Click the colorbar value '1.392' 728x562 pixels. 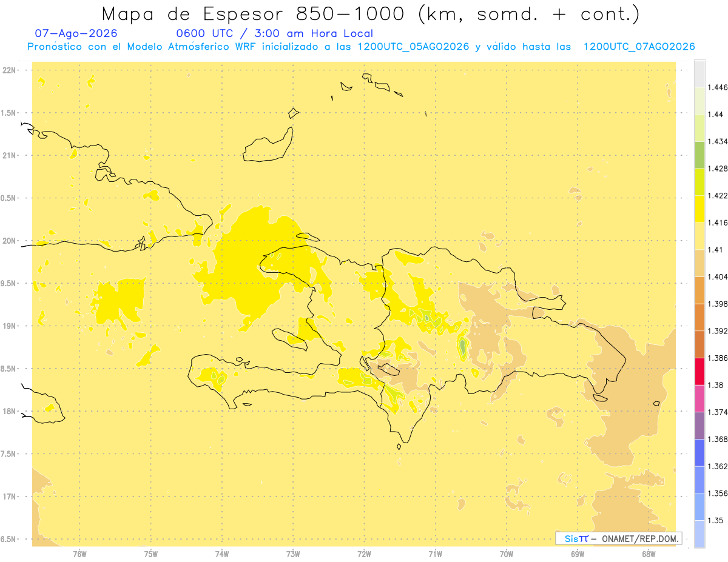(x=717, y=331)
